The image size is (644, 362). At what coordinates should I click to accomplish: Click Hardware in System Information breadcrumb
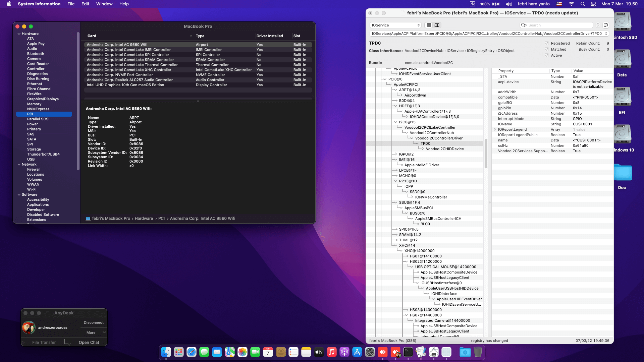coord(144,219)
